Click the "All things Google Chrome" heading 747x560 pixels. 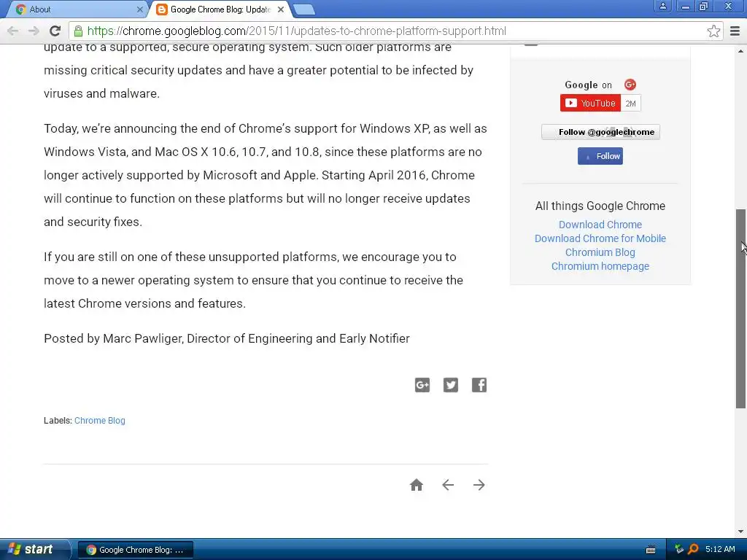pos(600,206)
